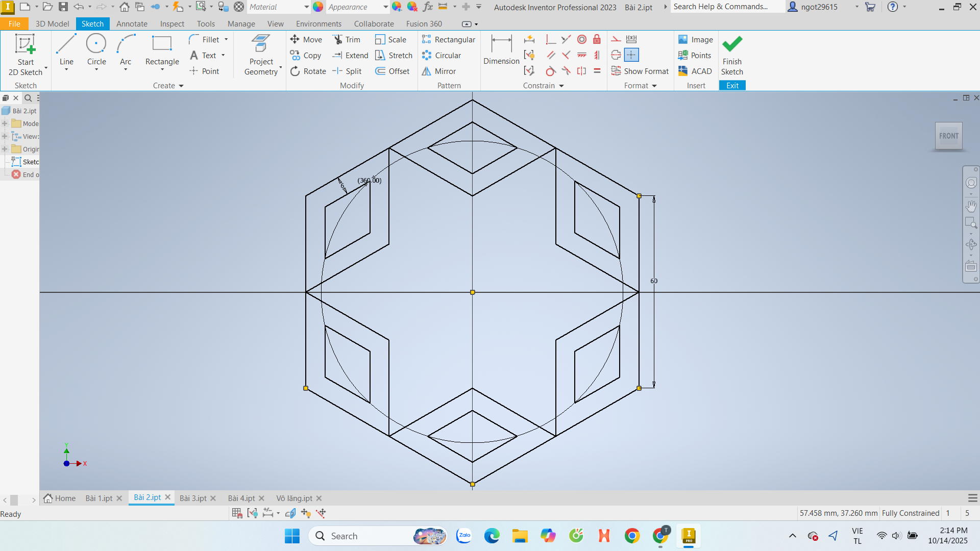Image resolution: width=980 pixels, height=551 pixels.
Task: Click the Offset tool
Action: coord(393,71)
